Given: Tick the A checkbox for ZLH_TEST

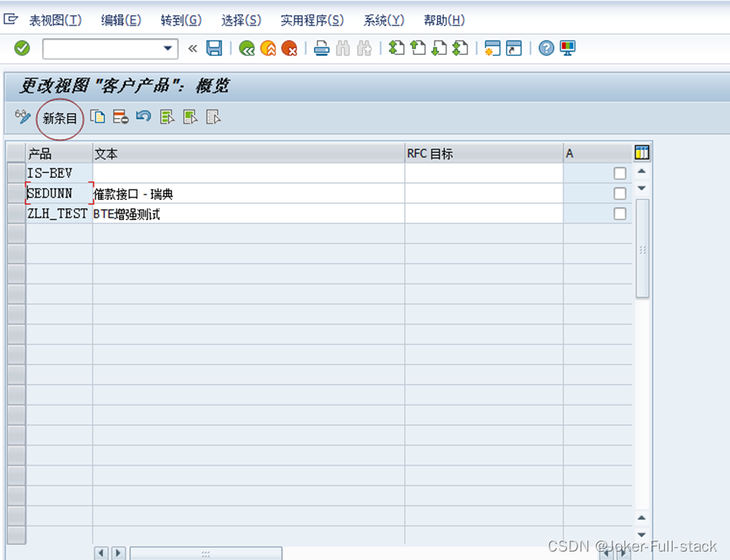Looking at the screenshot, I should pos(619,214).
